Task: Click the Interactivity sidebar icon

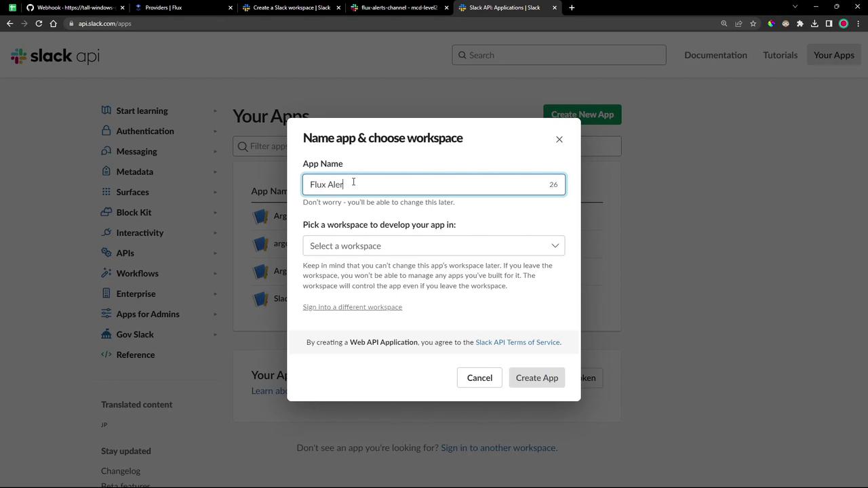Action: tap(106, 232)
